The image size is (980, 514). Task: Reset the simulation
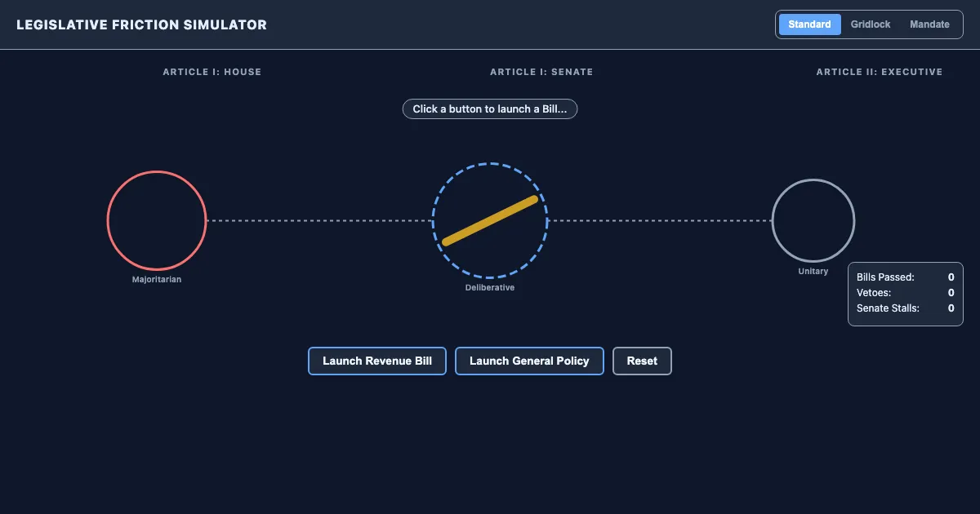coord(642,361)
